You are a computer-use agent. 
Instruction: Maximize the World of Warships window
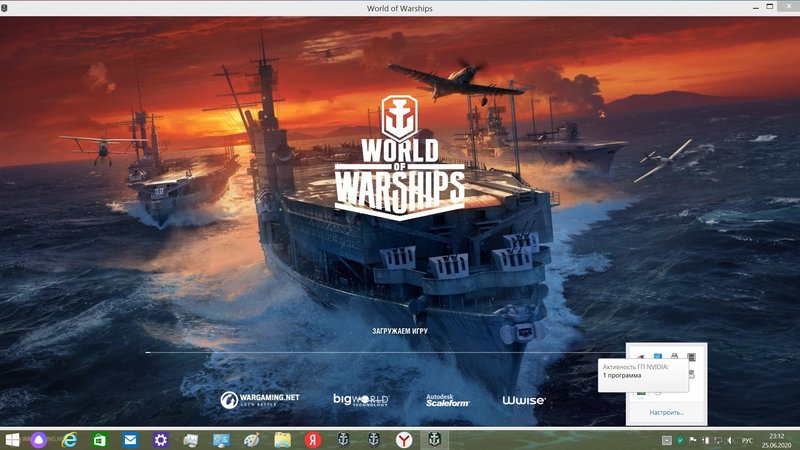click(x=769, y=7)
